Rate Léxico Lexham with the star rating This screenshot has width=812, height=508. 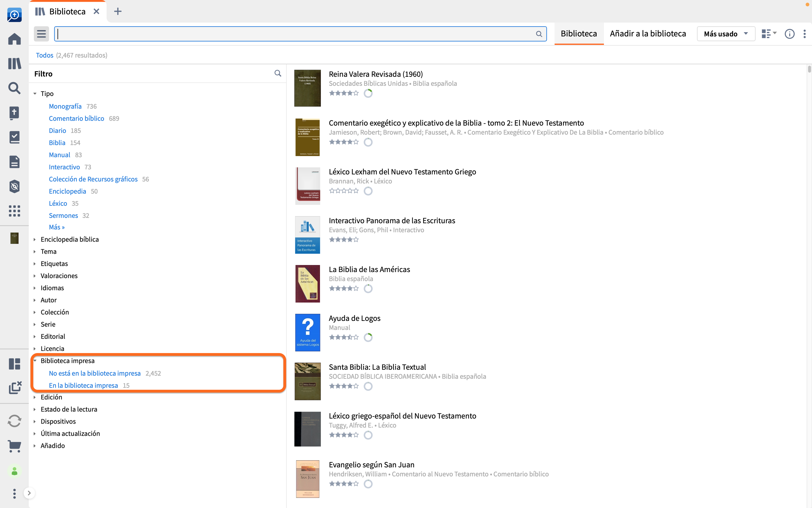click(x=344, y=191)
